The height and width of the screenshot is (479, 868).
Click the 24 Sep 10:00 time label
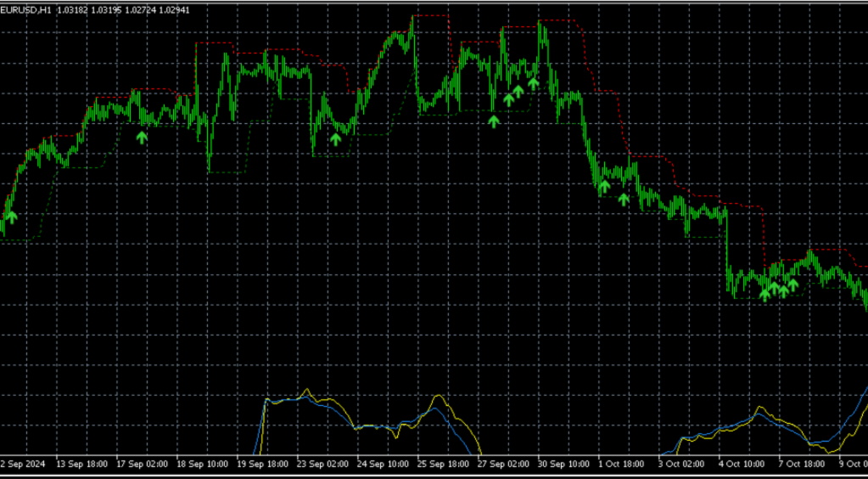[383, 464]
